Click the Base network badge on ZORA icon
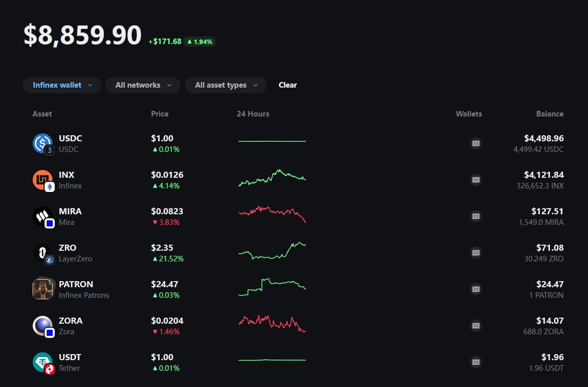588x387 pixels. [50, 333]
